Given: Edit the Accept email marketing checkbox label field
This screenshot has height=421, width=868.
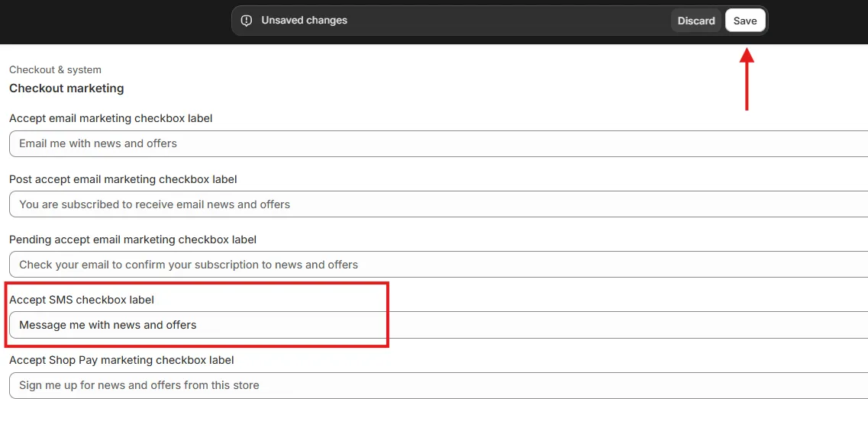Looking at the screenshot, I should tap(438, 144).
